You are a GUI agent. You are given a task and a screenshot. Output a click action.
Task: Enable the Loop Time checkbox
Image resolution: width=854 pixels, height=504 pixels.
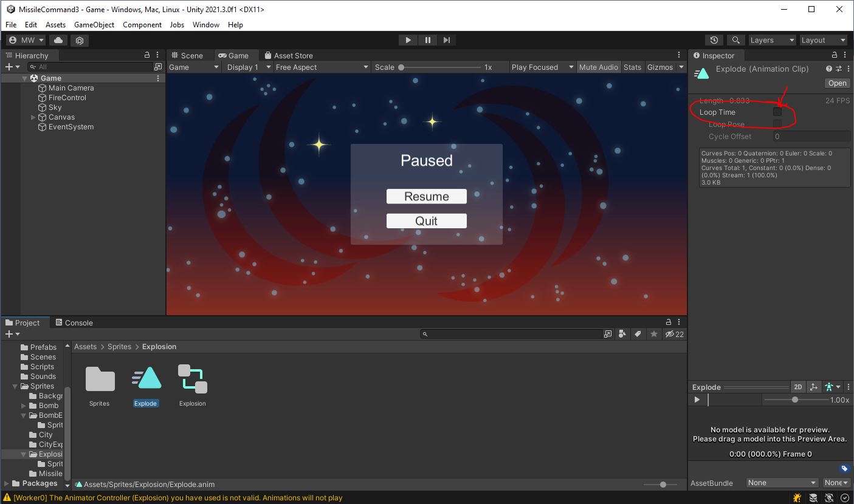tap(777, 111)
